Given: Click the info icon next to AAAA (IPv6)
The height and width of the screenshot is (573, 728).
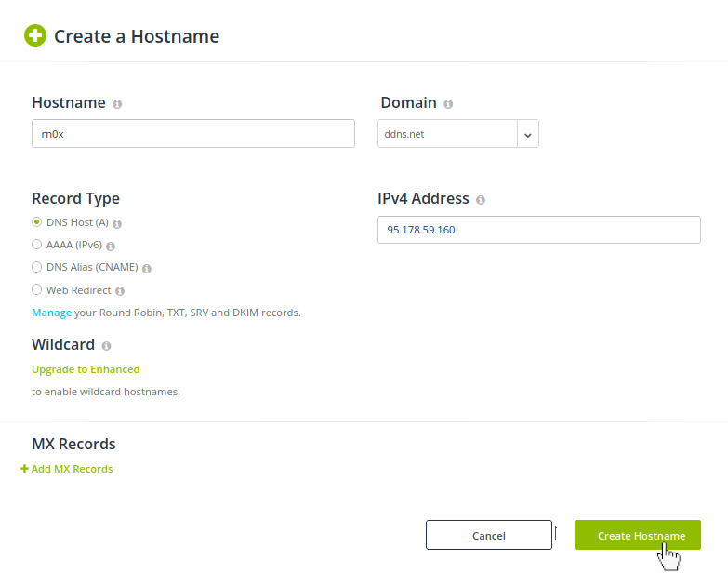Looking at the screenshot, I should (111, 247).
